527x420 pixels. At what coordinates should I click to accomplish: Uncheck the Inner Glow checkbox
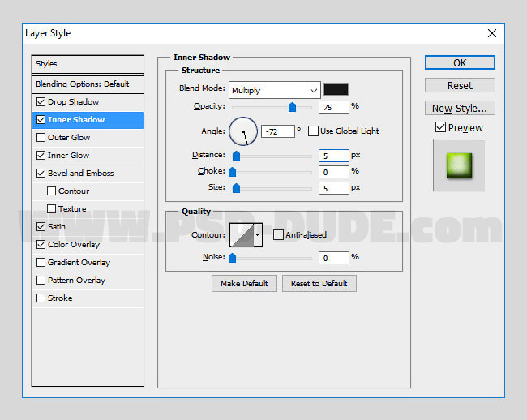point(41,155)
